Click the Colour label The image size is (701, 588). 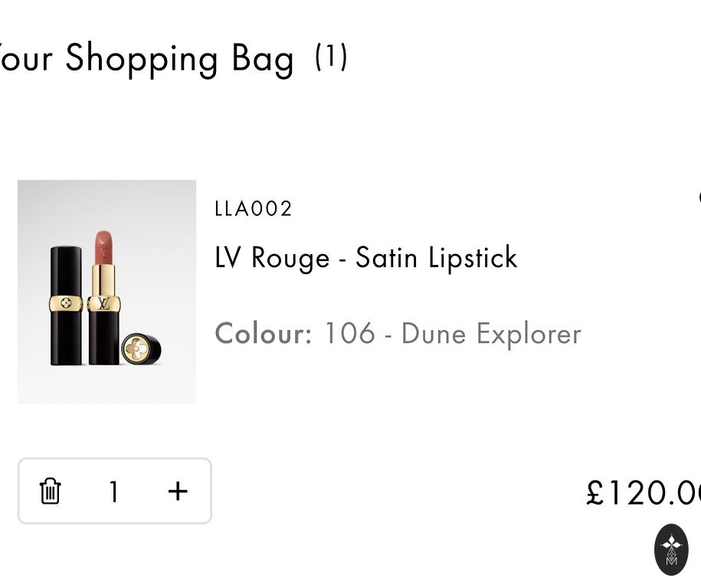[263, 334]
